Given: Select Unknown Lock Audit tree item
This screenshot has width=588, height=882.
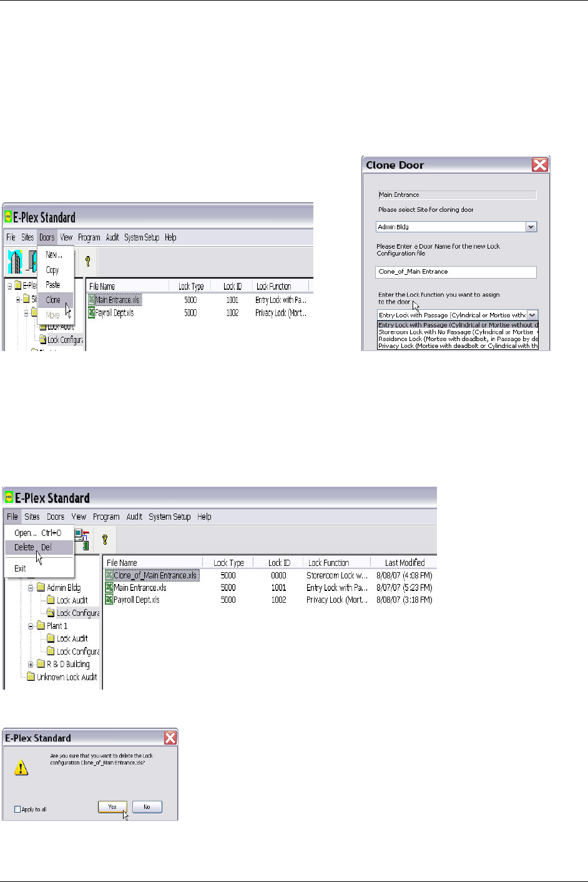Looking at the screenshot, I should 67,677.
